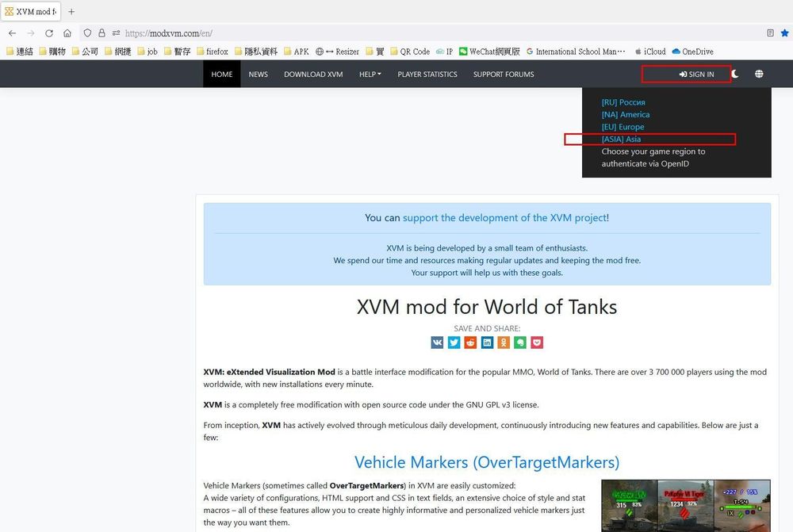Open the QR Code bookmarks folder
The height and width of the screenshot is (532, 793).
tap(410, 52)
